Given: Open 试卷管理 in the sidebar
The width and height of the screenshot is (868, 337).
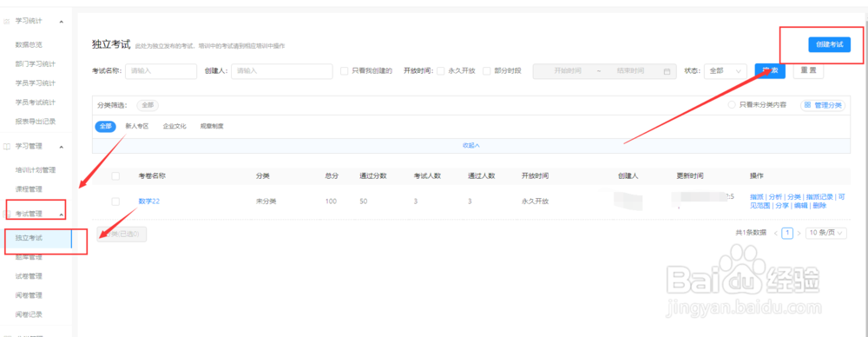Looking at the screenshot, I should pyautogui.click(x=29, y=276).
